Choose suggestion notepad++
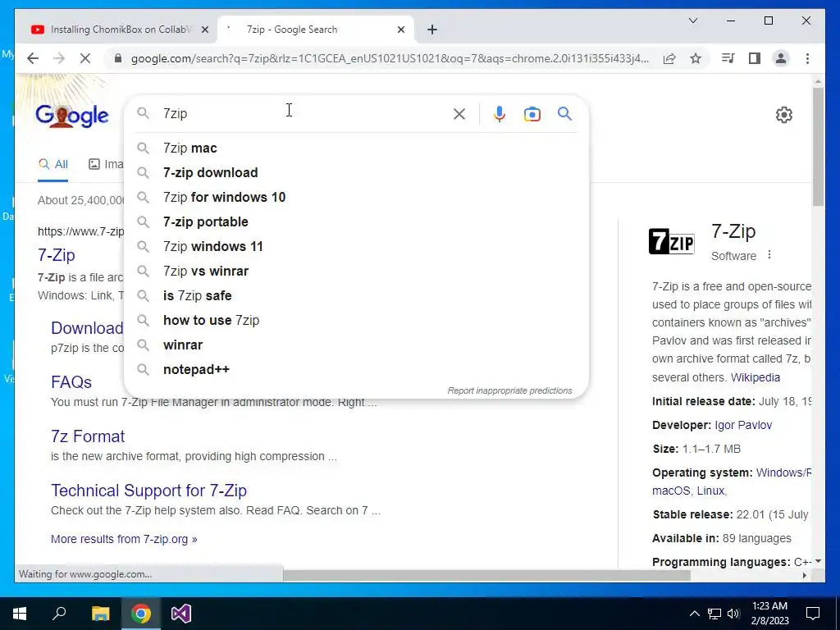This screenshot has width=840, height=630. pyautogui.click(x=356, y=370)
